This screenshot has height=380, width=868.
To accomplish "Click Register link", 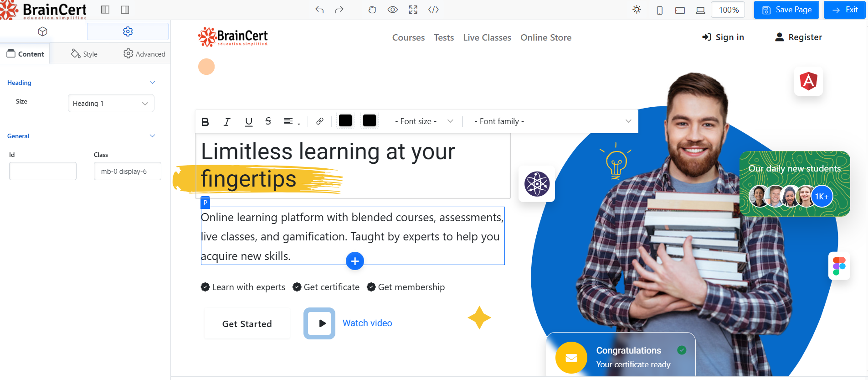I will click(x=798, y=37).
